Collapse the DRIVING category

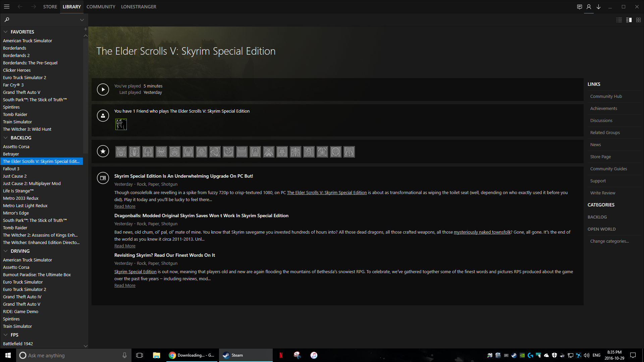click(6, 251)
